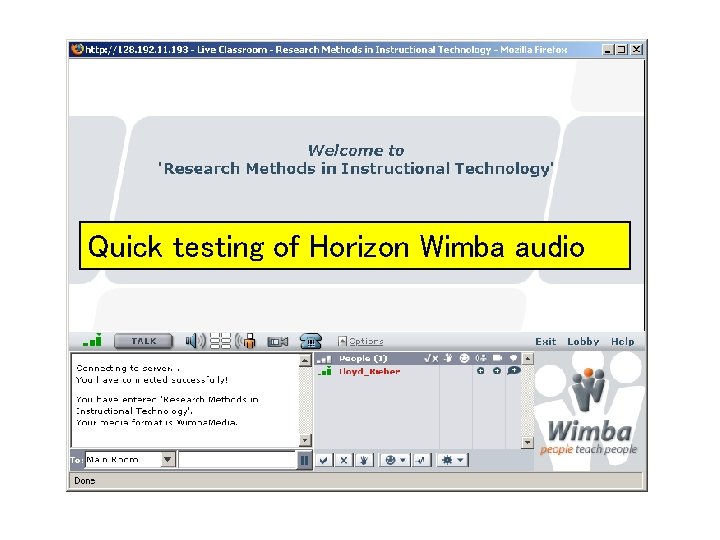Raise hand with the hand button
Screen dimensions: 720x540
tap(364, 460)
